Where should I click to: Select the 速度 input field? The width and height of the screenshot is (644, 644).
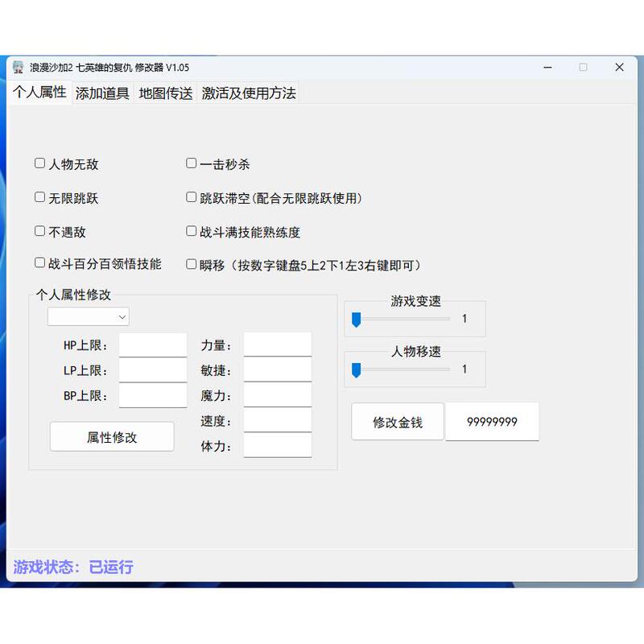(x=278, y=420)
